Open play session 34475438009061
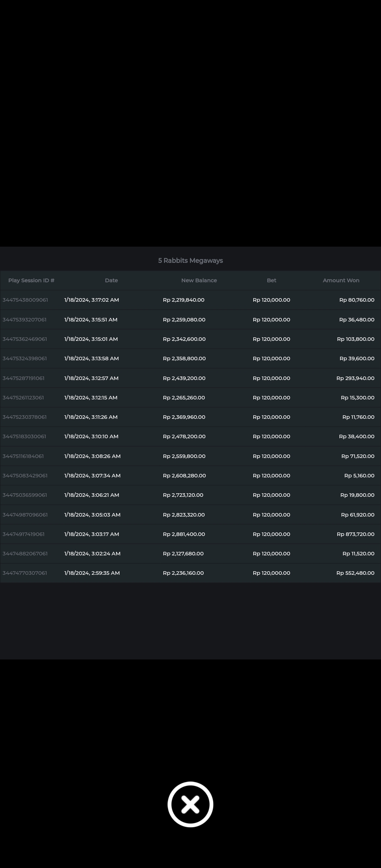 pos(25,300)
